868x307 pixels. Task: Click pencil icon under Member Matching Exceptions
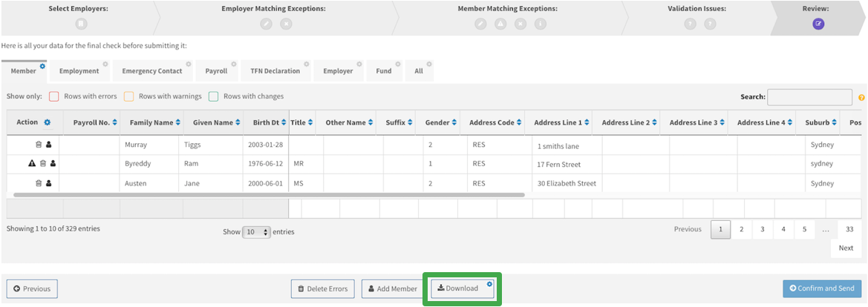(480, 24)
